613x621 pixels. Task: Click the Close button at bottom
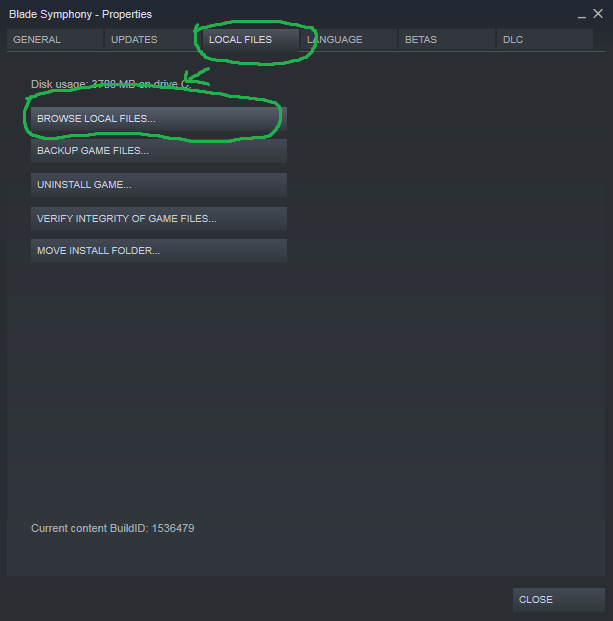[559, 600]
